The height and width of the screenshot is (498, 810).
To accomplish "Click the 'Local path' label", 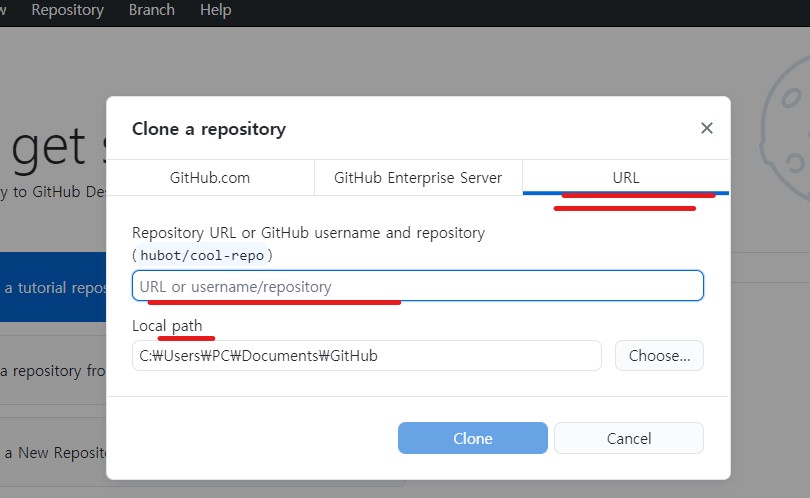I will tap(167, 325).
